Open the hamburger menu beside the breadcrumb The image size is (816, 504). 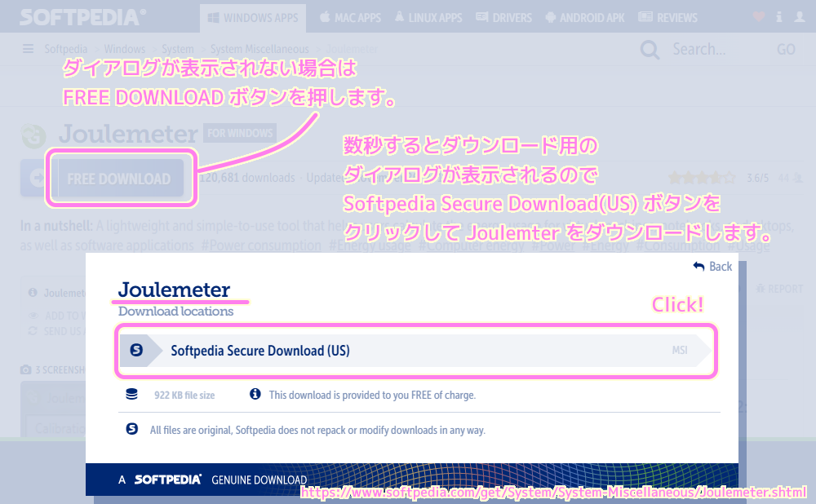point(27,49)
